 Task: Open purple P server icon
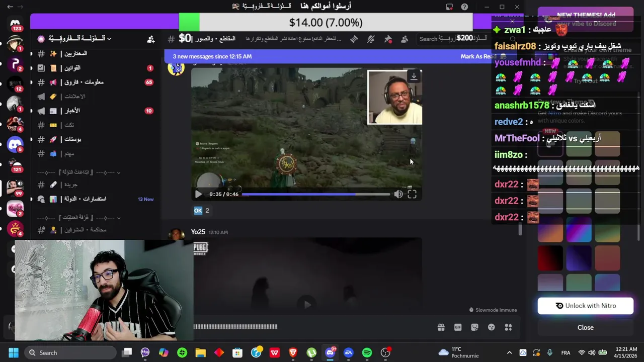click(15, 64)
